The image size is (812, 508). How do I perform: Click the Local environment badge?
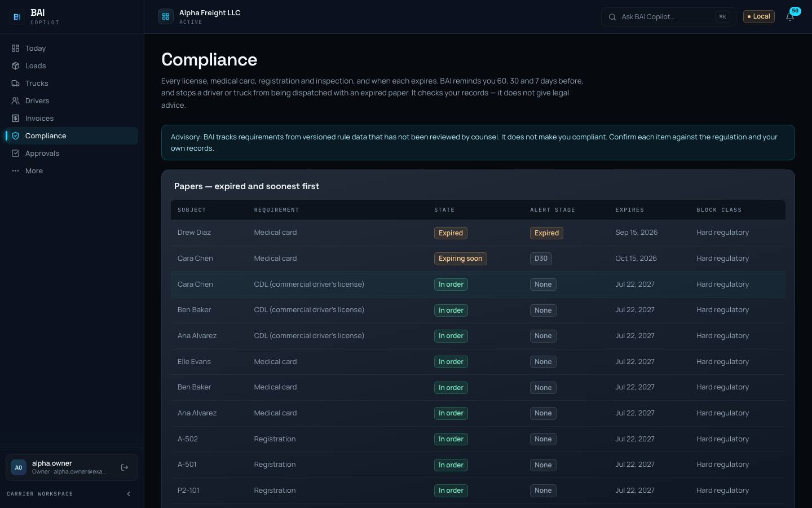pyautogui.click(x=758, y=16)
